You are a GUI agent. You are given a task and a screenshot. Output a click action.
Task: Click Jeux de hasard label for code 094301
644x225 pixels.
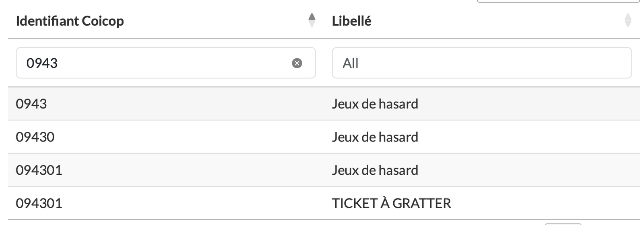pos(375,170)
